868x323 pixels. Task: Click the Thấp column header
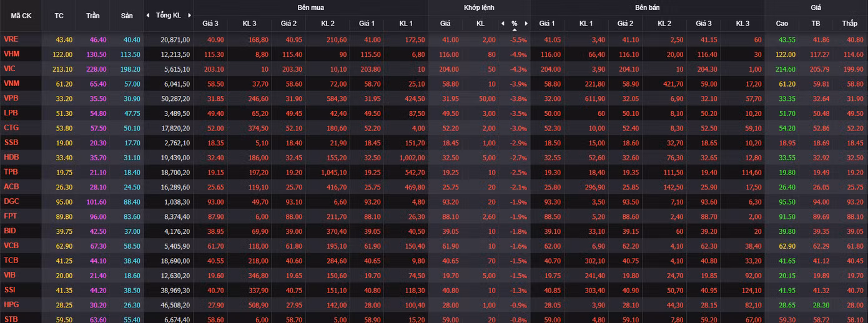tap(849, 24)
